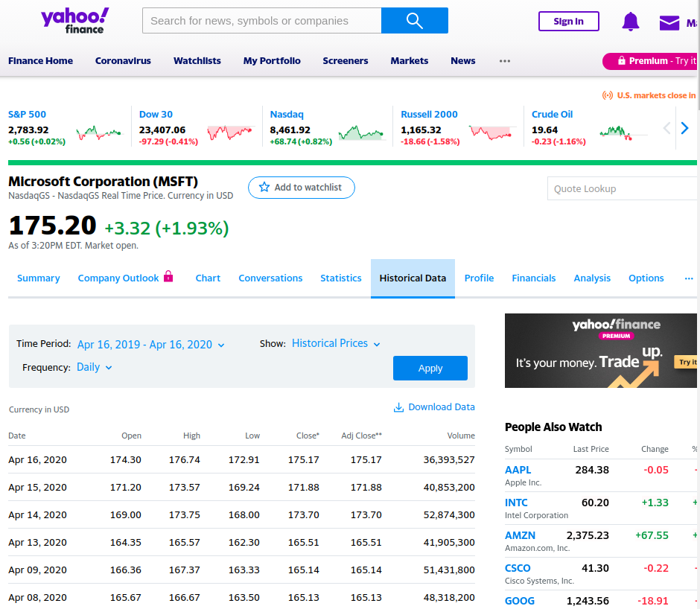
Task: Show next market tickers arrow
Action: 685,128
